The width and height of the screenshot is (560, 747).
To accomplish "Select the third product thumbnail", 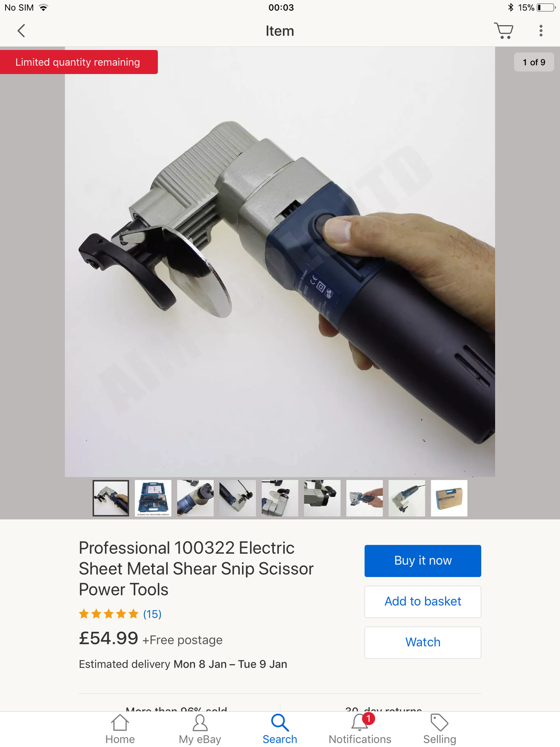I will 196,498.
